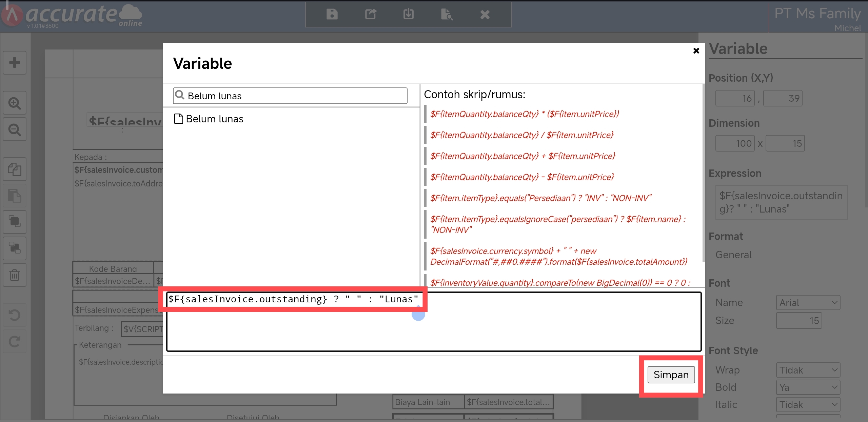Click the example formula with itemType equals Persediaan
The image size is (868, 422).
pyautogui.click(x=540, y=198)
